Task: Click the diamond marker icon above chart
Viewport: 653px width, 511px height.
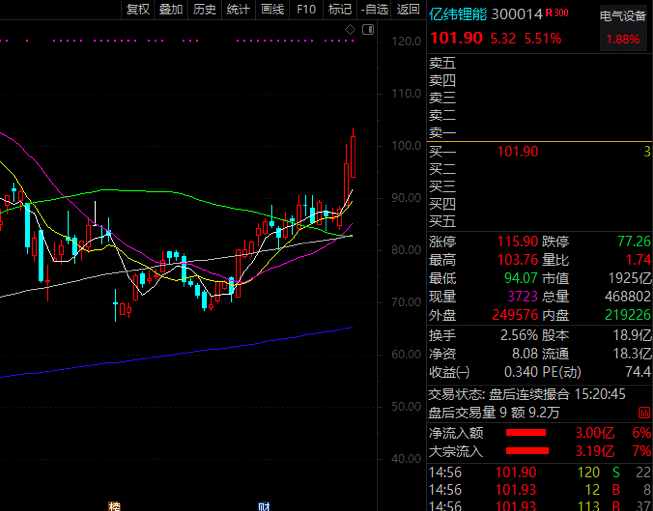Action: [x=350, y=30]
